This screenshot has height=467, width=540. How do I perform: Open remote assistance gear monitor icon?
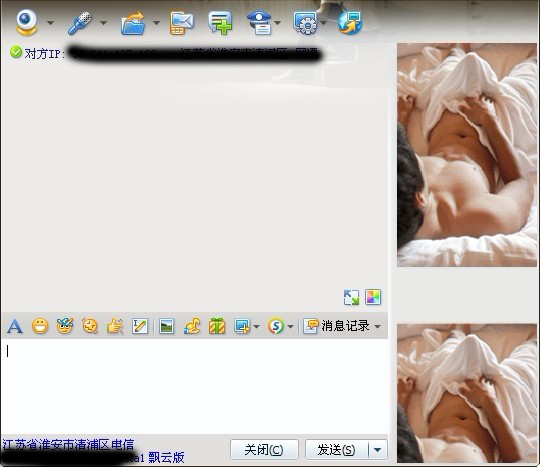tap(305, 23)
